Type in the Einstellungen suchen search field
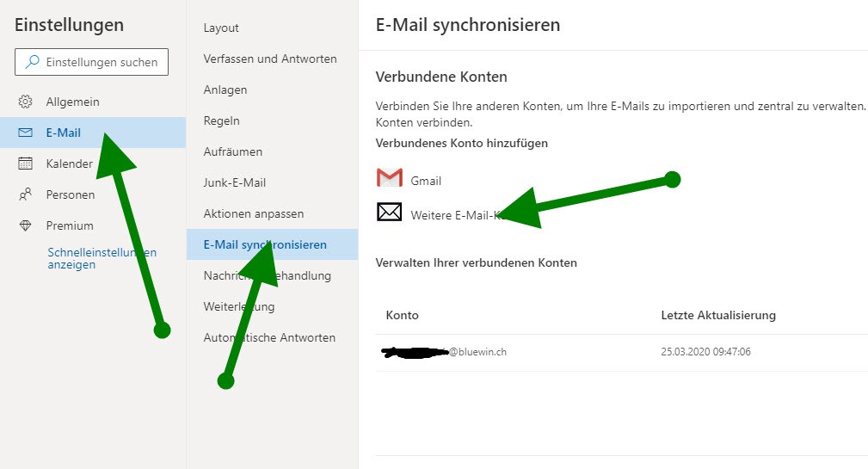868x469 pixels. pyautogui.click(x=101, y=62)
